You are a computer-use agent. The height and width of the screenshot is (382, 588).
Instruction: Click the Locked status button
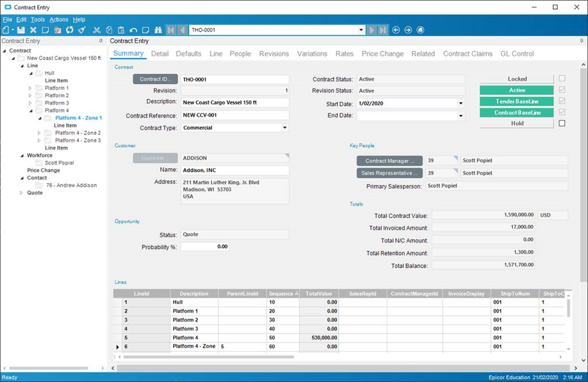[517, 79]
